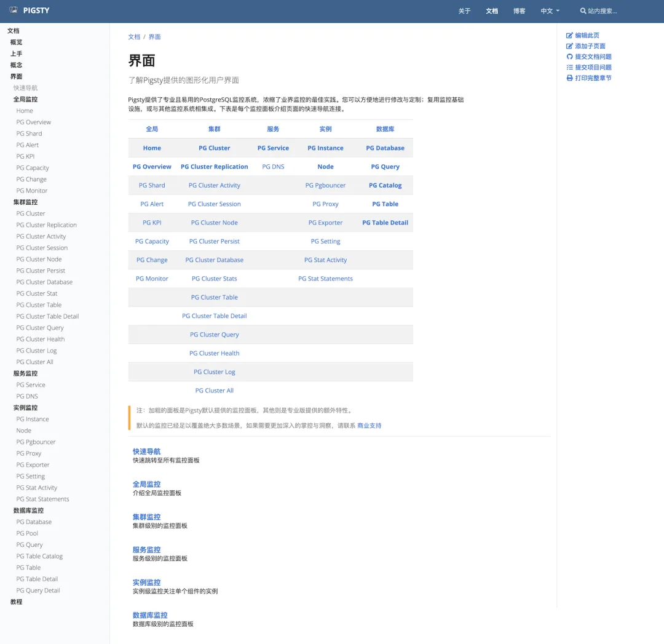
Task: Click the Pigsty logo icon
Action: pos(14,10)
